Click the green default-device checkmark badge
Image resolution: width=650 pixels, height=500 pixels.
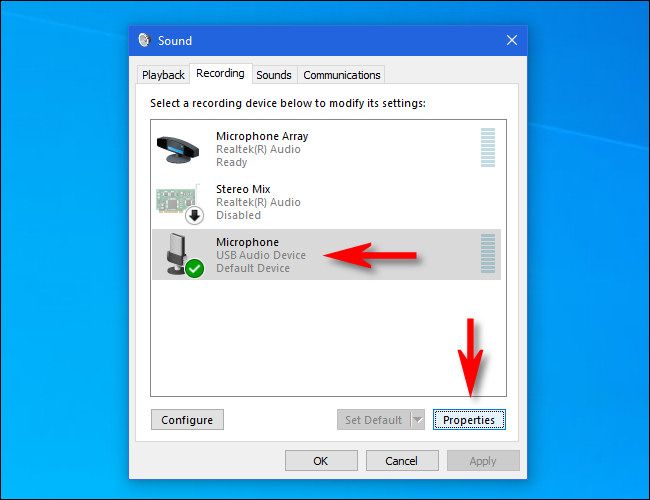[x=194, y=269]
